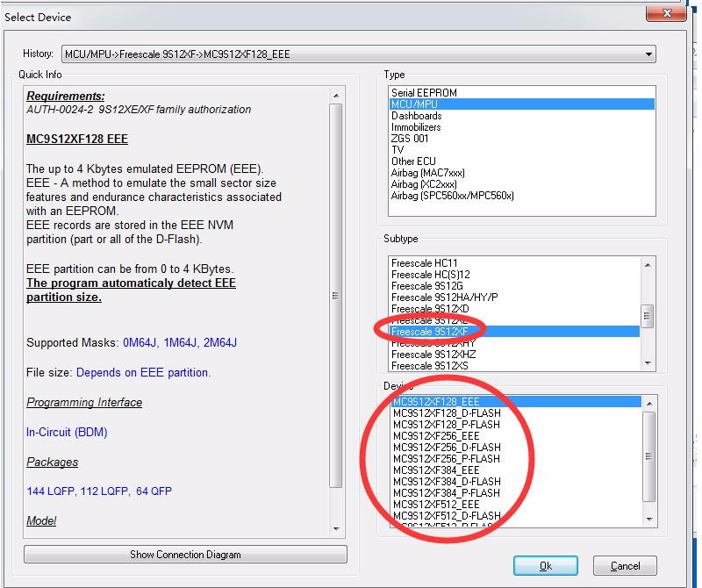Image resolution: width=702 pixels, height=588 pixels.
Task: Click the Quick Info scrollbar thumb
Action: [336, 296]
